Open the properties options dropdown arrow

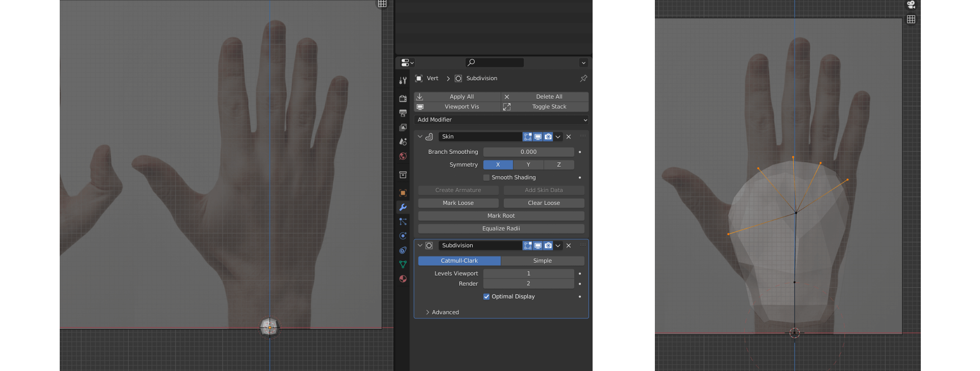(x=583, y=63)
